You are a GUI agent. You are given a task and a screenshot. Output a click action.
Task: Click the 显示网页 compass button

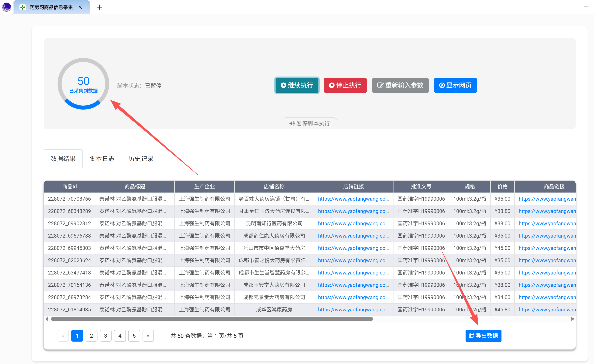[x=455, y=85]
